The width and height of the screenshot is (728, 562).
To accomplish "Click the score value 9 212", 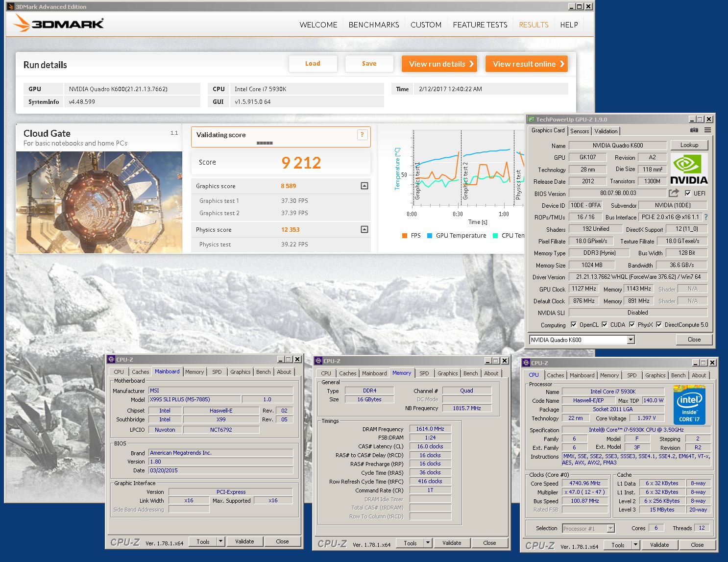I will (x=301, y=162).
